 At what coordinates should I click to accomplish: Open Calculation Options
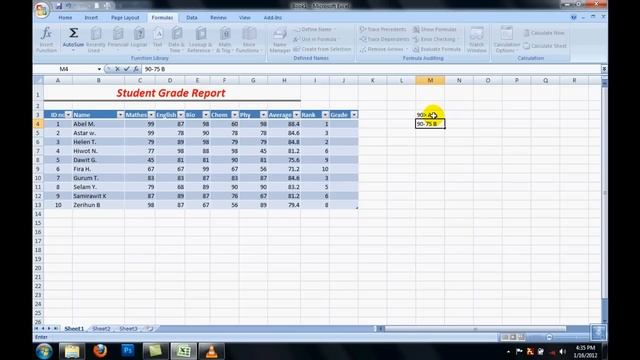[506, 40]
